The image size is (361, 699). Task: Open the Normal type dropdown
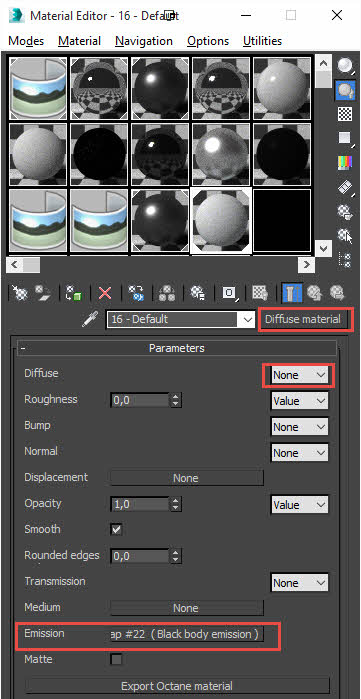click(299, 453)
